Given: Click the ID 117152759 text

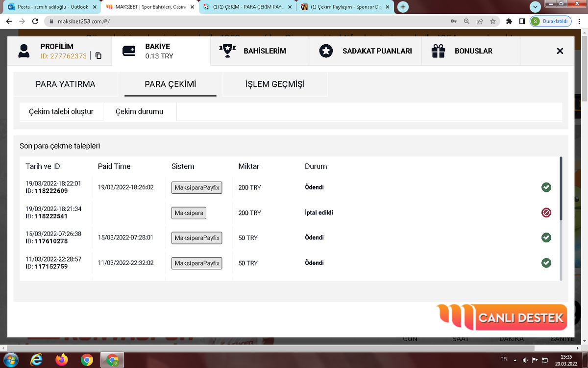Looking at the screenshot, I should (47, 266).
